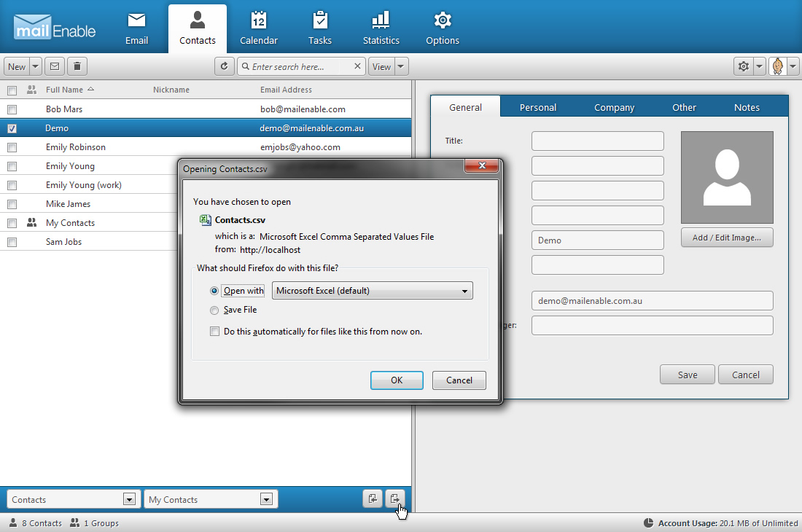This screenshot has height=532, width=802.
Task: Open the toolbar settings gear
Action: [744, 66]
